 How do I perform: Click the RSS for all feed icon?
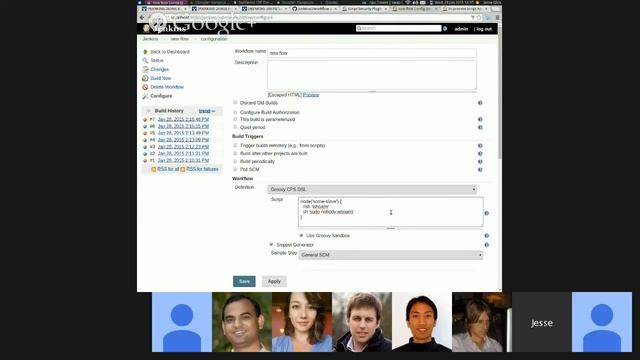153,169
